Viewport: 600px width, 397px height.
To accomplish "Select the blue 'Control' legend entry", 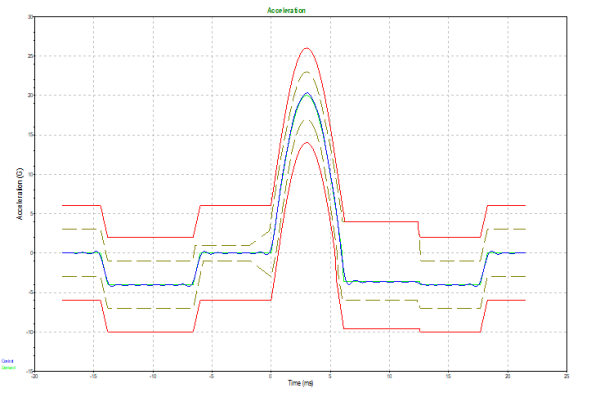I will pyautogui.click(x=8, y=361).
